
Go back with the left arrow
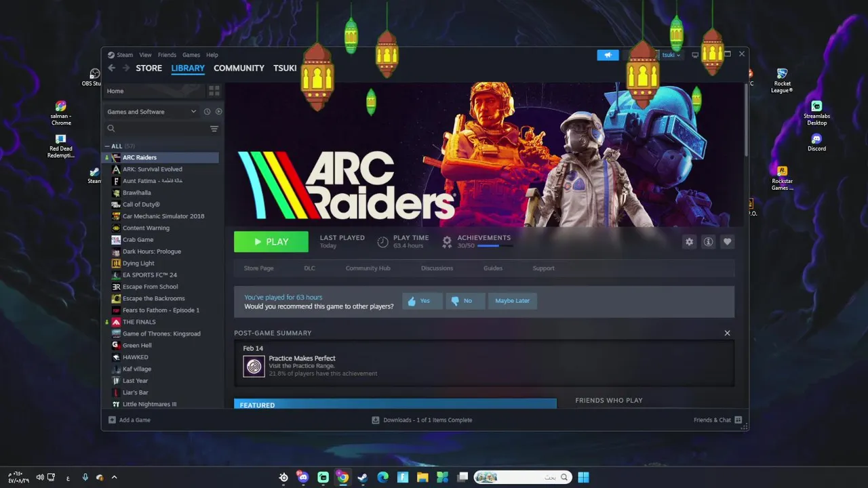pyautogui.click(x=111, y=68)
